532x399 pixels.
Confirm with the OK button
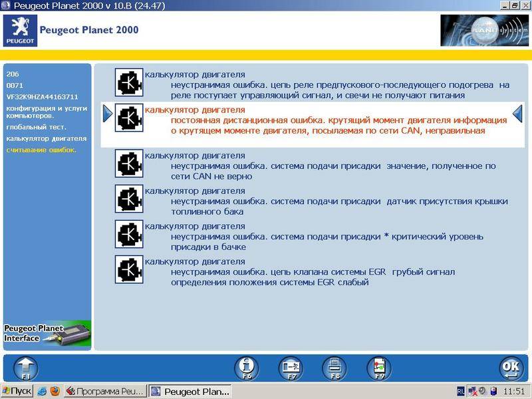click(x=511, y=367)
